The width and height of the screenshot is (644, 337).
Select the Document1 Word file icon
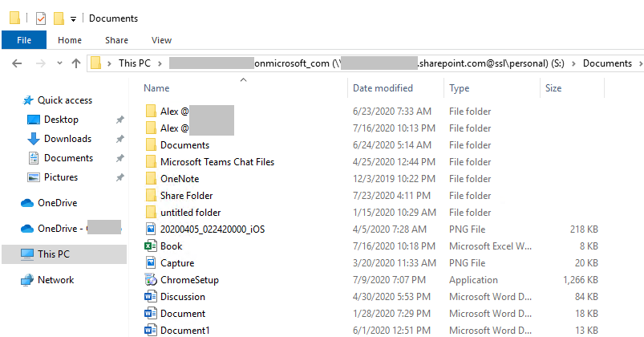(150, 331)
